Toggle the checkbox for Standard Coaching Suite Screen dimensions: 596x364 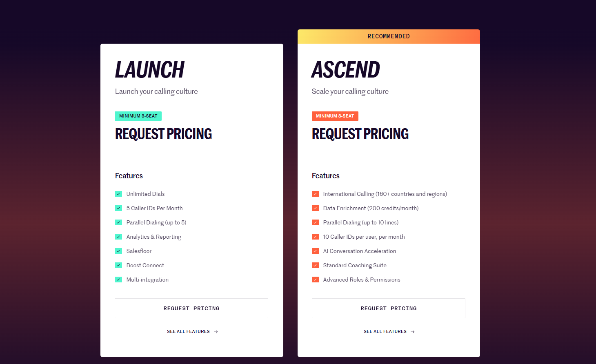(x=315, y=265)
